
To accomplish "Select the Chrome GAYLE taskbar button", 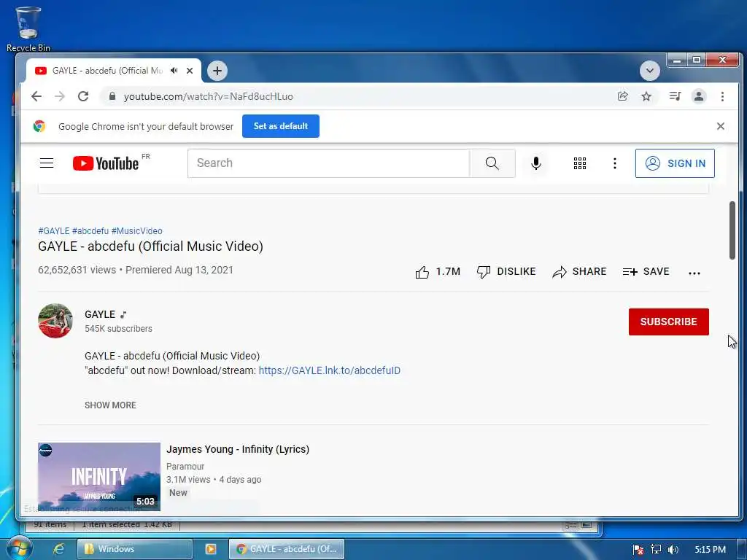I will pyautogui.click(x=287, y=549).
